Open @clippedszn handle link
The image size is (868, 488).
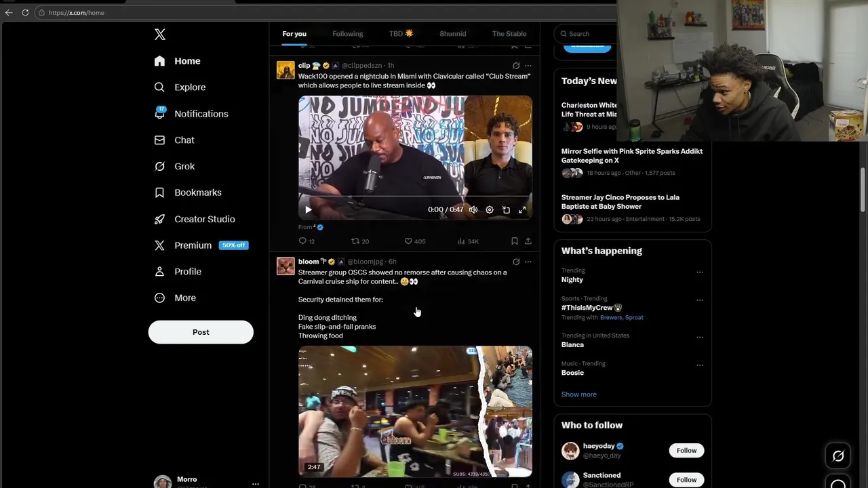(361, 66)
